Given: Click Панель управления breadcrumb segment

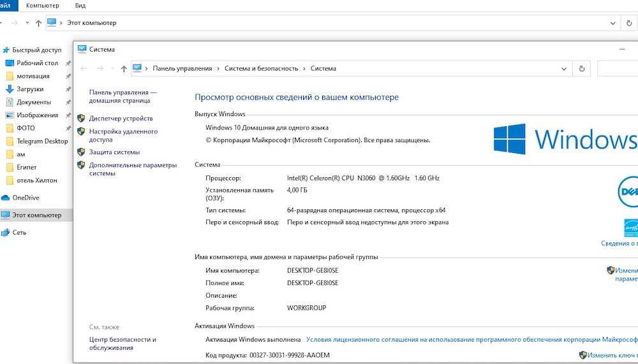Looking at the screenshot, I should click(182, 69).
